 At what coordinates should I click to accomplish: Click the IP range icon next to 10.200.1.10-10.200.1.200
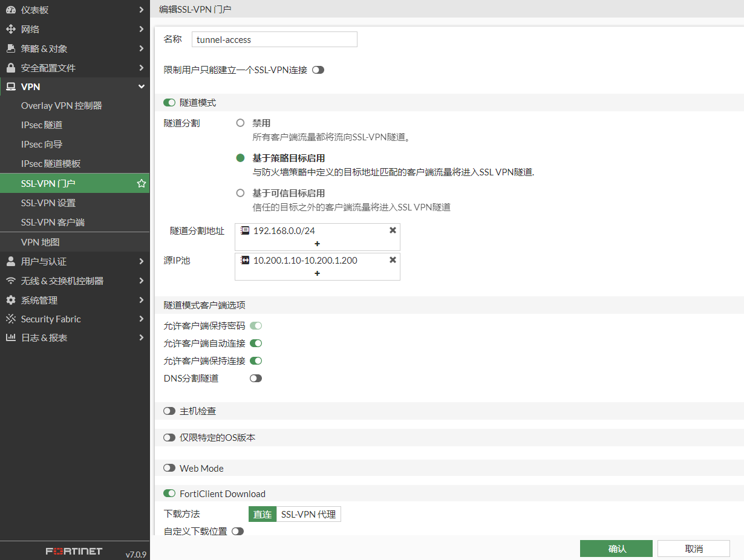(x=245, y=260)
